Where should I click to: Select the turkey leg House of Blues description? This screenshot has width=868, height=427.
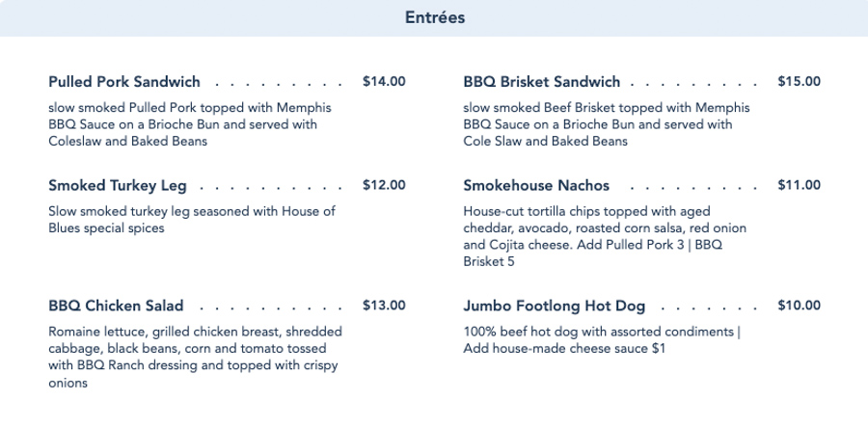point(192,220)
